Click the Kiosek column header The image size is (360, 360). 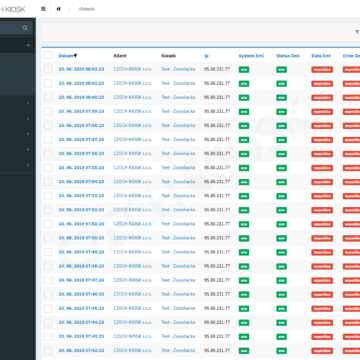tap(169, 56)
